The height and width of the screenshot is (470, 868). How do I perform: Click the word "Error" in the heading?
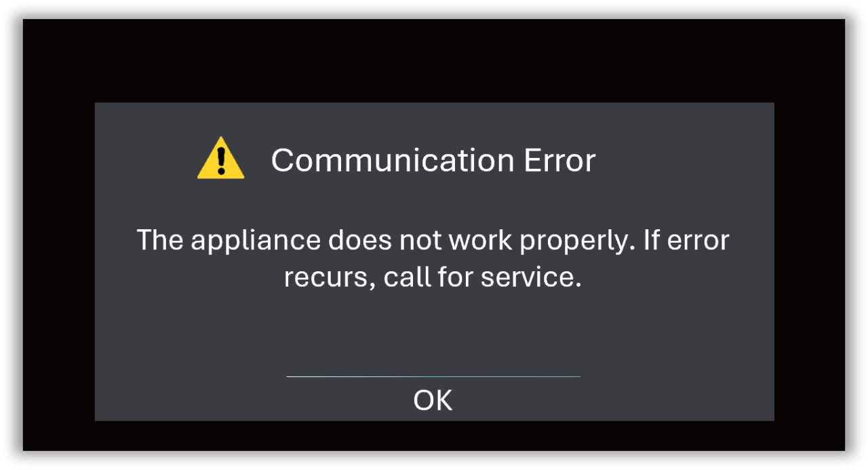[560, 161]
